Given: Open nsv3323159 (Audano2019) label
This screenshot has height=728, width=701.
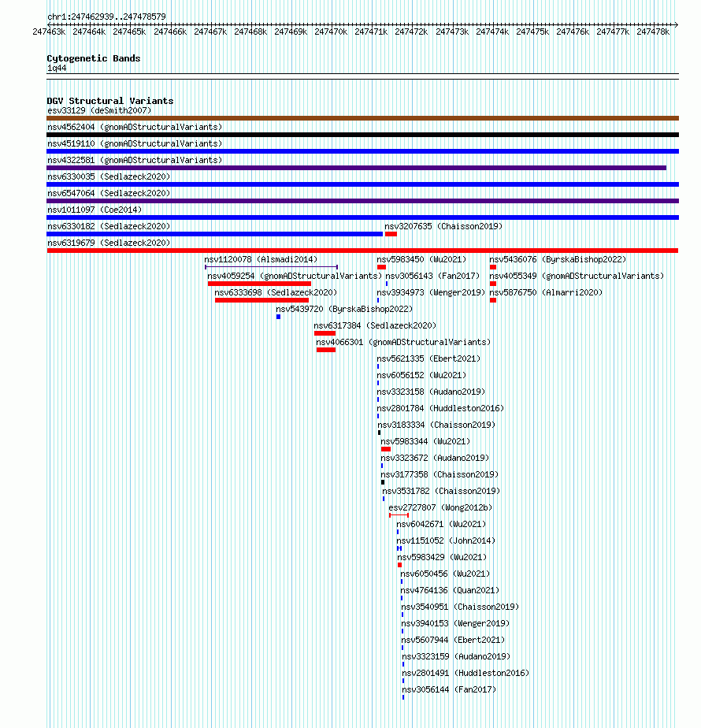Looking at the screenshot, I should point(456,656).
